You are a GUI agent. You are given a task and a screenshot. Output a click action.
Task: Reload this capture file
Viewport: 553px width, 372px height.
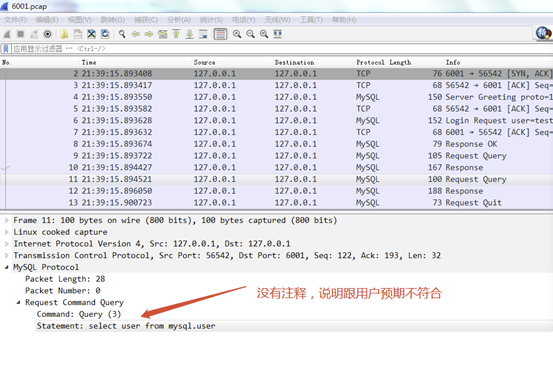[x=105, y=34]
